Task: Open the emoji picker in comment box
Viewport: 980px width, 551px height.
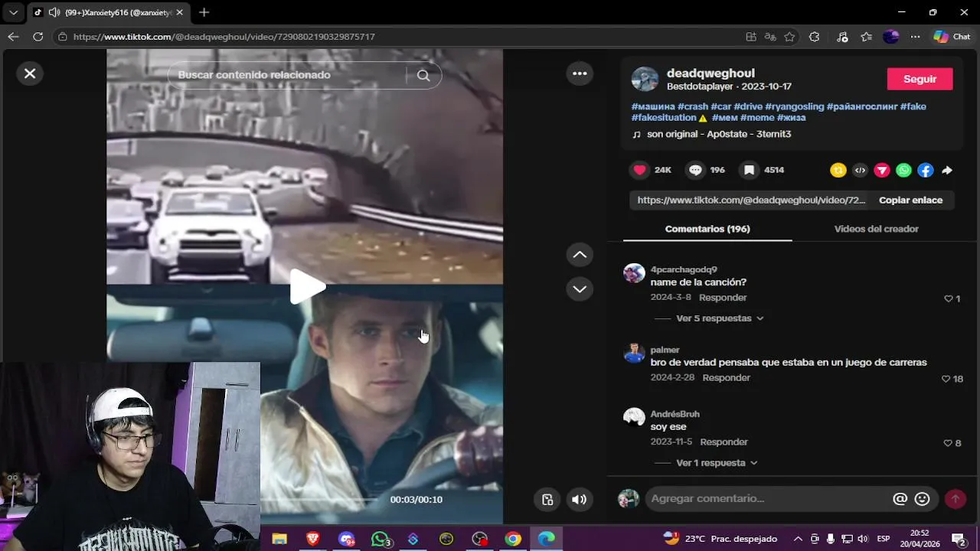Action: (x=923, y=499)
